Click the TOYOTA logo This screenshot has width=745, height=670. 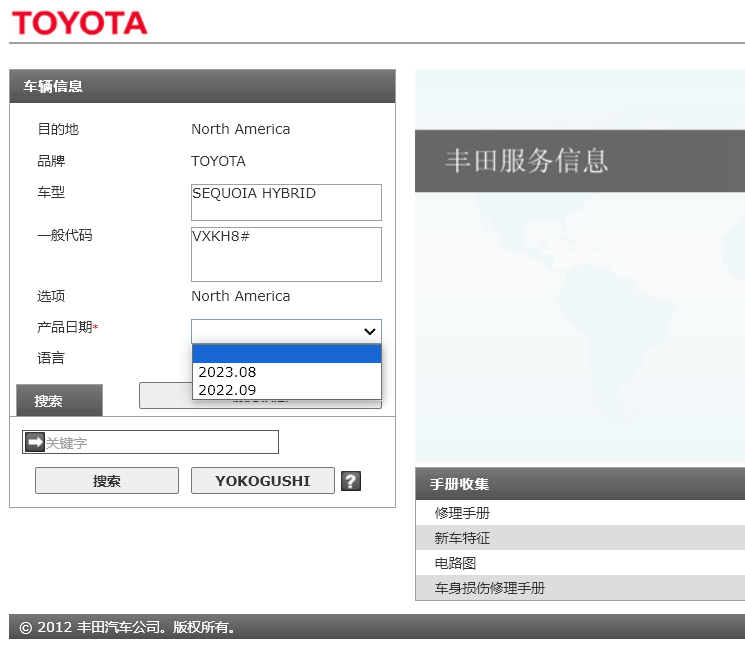coord(79,23)
